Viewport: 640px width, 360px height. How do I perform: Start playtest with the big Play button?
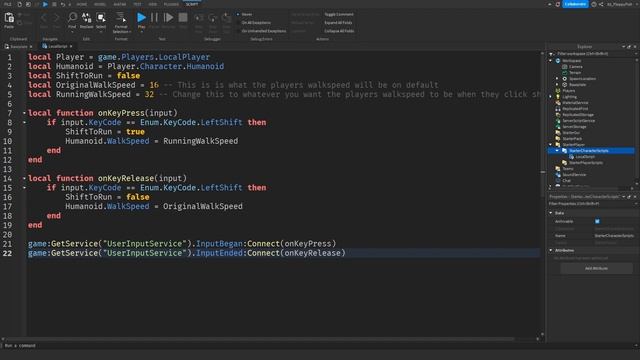tap(141, 18)
